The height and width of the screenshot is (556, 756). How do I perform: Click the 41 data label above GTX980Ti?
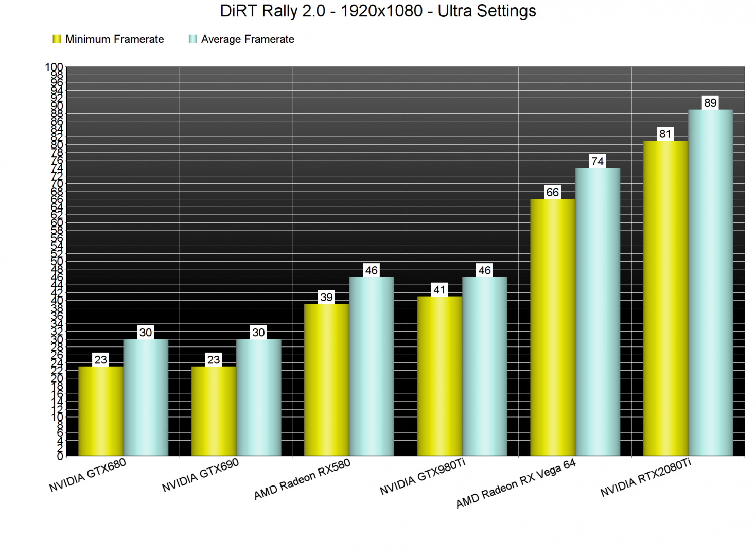click(439, 290)
